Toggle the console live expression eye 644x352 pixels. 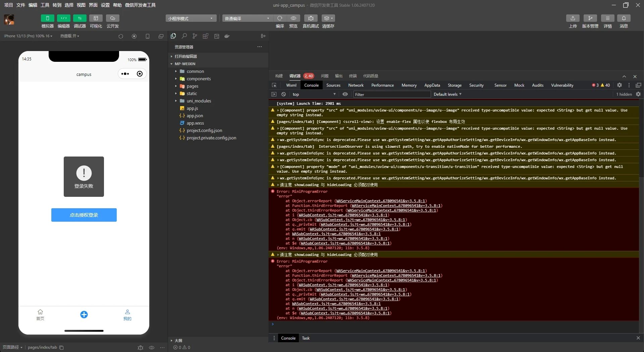[345, 94]
